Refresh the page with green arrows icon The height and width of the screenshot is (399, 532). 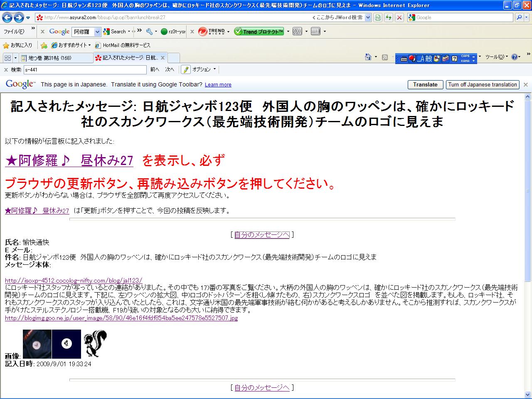(388, 17)
